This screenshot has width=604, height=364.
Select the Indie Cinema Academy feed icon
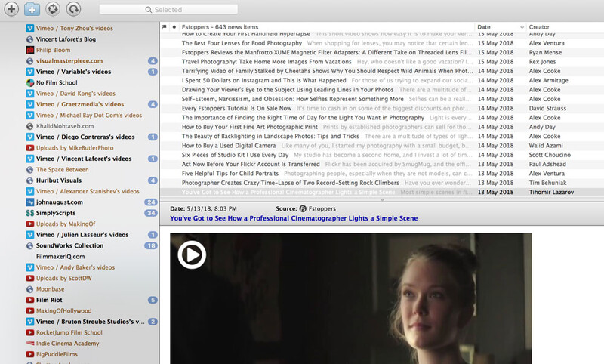point(29,343)
